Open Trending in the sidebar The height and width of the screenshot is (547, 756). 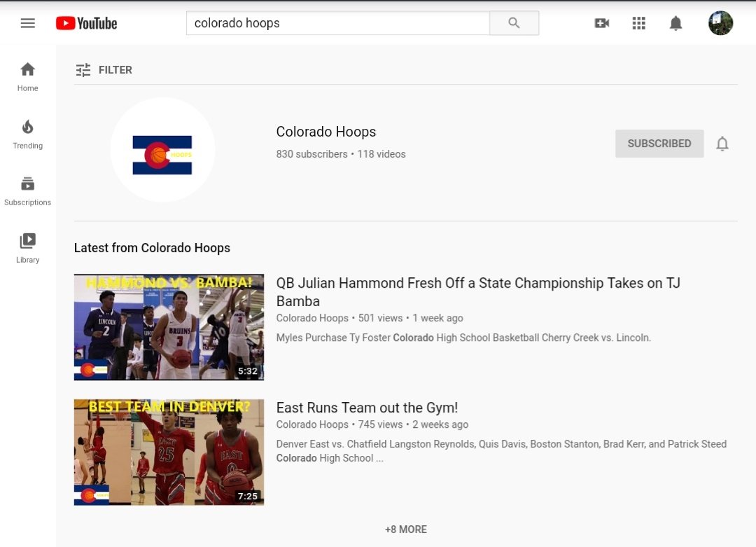27,134
